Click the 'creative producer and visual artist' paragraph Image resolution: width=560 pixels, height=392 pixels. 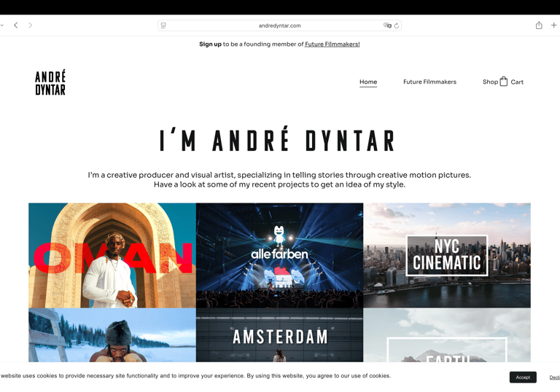[279, 179]
